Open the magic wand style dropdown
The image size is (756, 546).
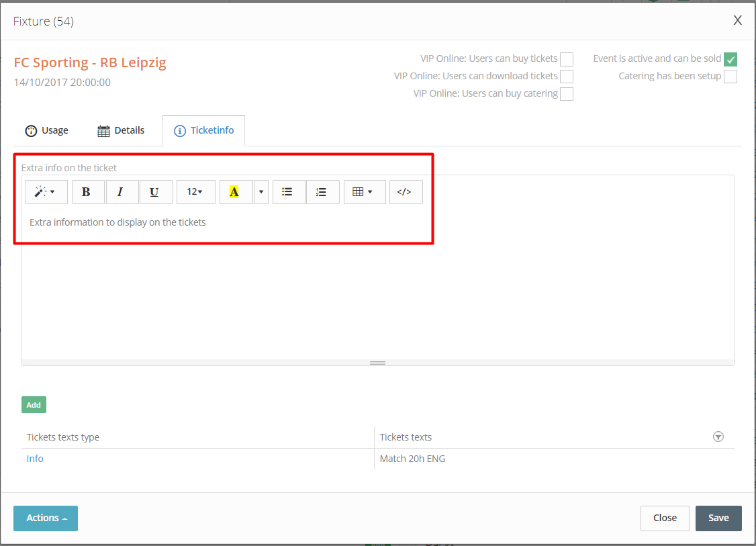pyautogui.click(x=46, y=192)
